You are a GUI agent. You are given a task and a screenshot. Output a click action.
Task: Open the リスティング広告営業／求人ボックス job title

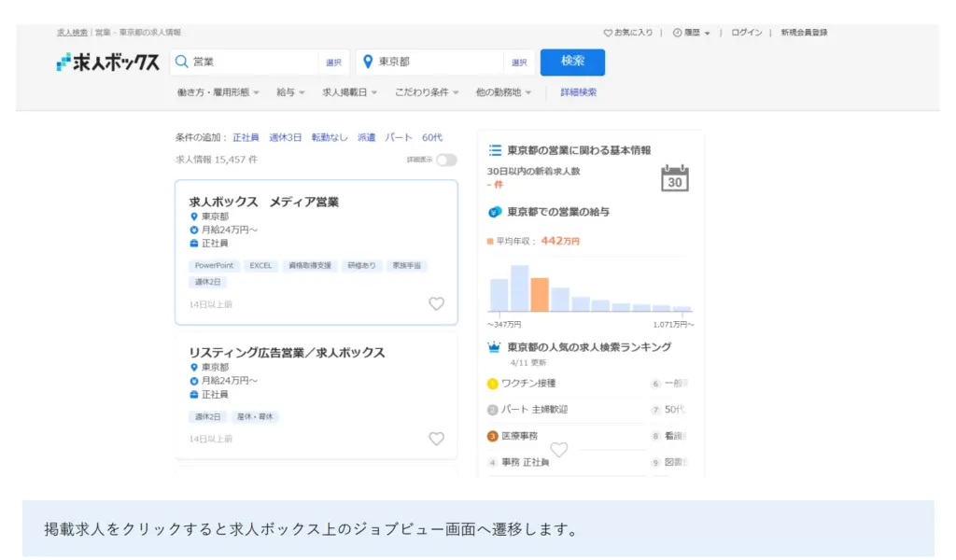[287, 353]
